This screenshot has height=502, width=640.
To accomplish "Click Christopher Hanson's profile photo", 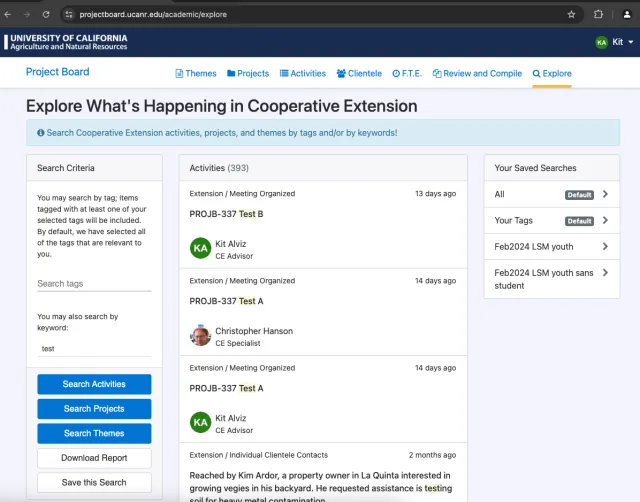I will click(x=200, y=336).
